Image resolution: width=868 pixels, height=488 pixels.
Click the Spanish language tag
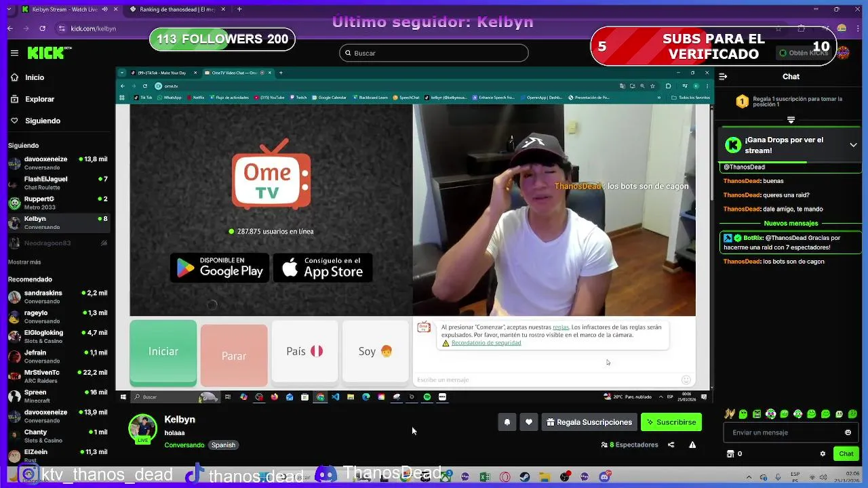pos(223,445)
